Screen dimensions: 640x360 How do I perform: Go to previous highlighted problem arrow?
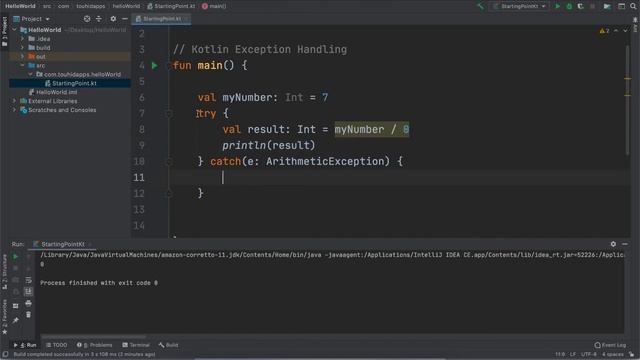tap(616, 31)
